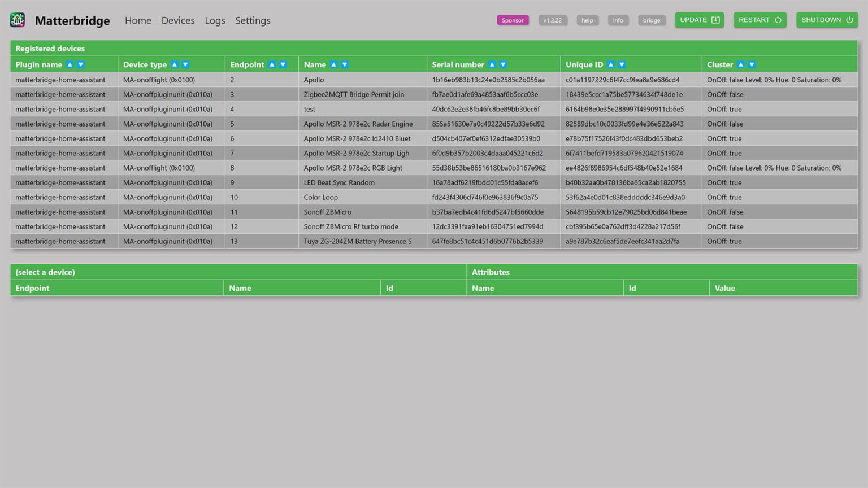The height and width of the screenshot is (488, 868).
Task: Sort Name column descending
Action: pyautogui.click(x=345, y=65)
